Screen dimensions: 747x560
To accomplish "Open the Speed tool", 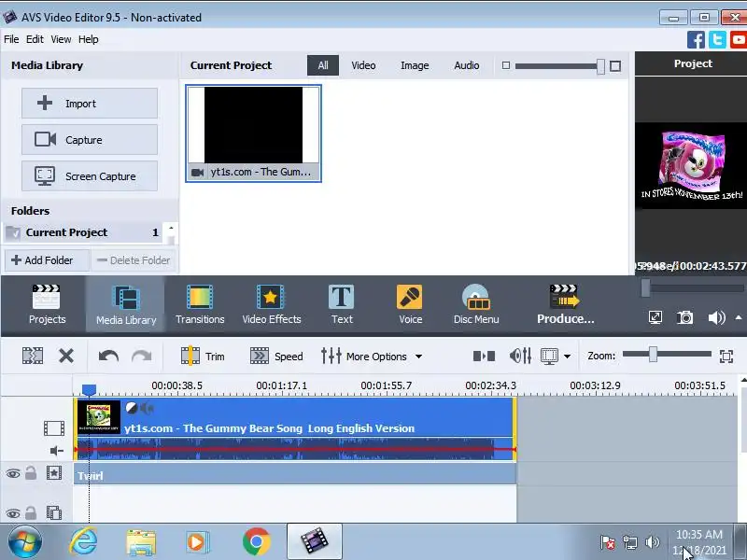I will click(x=276, y=356).
